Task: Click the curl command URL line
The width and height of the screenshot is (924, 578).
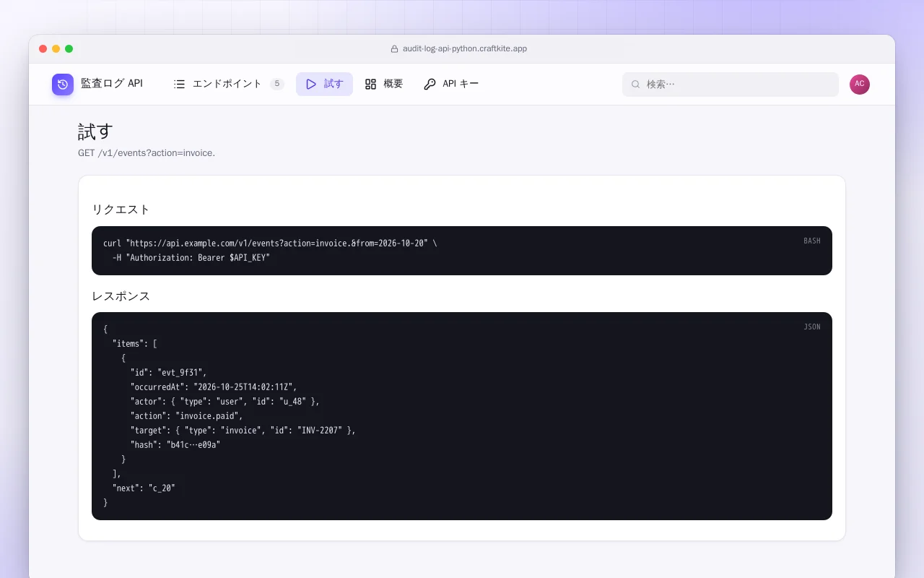Action: [x=270, y=243]
